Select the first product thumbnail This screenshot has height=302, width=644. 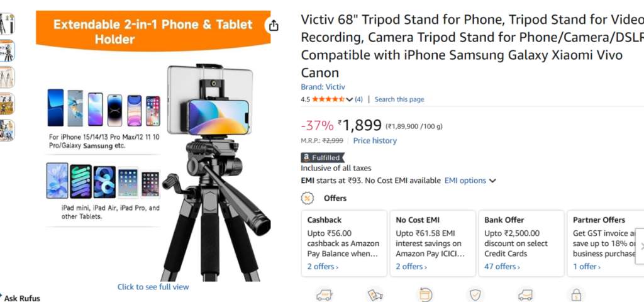pos(6,23)
